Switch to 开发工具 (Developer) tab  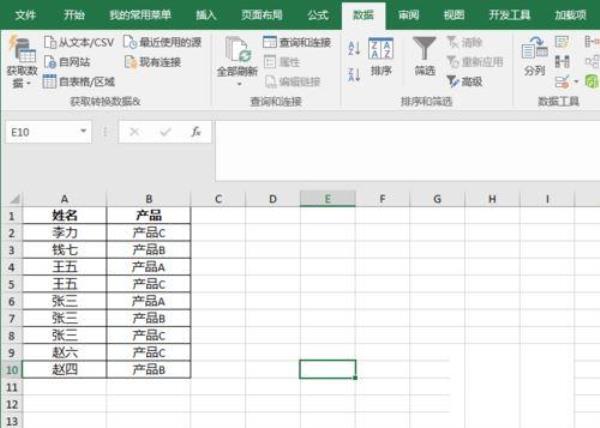pos(509,15)
